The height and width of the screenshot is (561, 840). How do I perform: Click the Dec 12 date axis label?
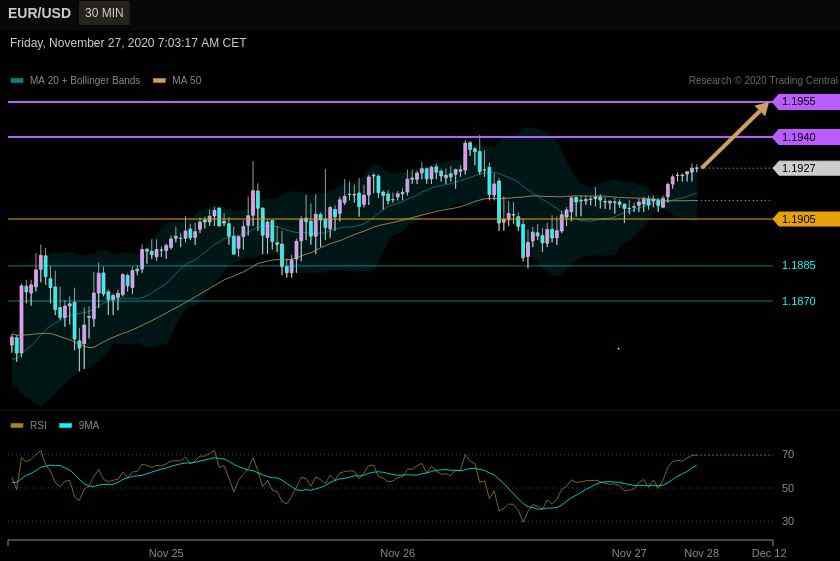pyautogui.click(x=769, y=553)
